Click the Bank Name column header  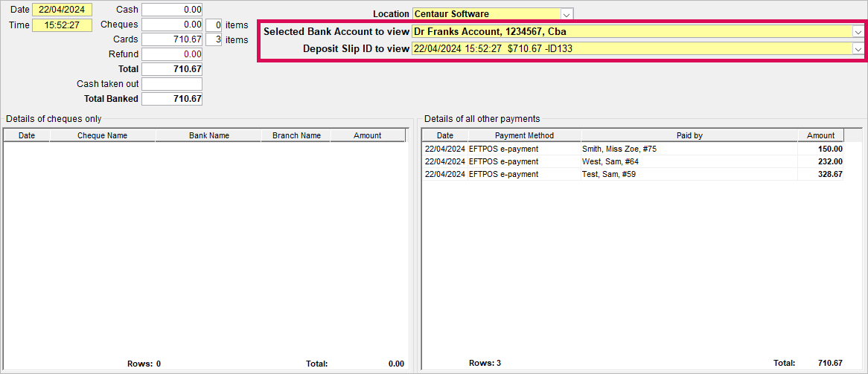point(208,135)
